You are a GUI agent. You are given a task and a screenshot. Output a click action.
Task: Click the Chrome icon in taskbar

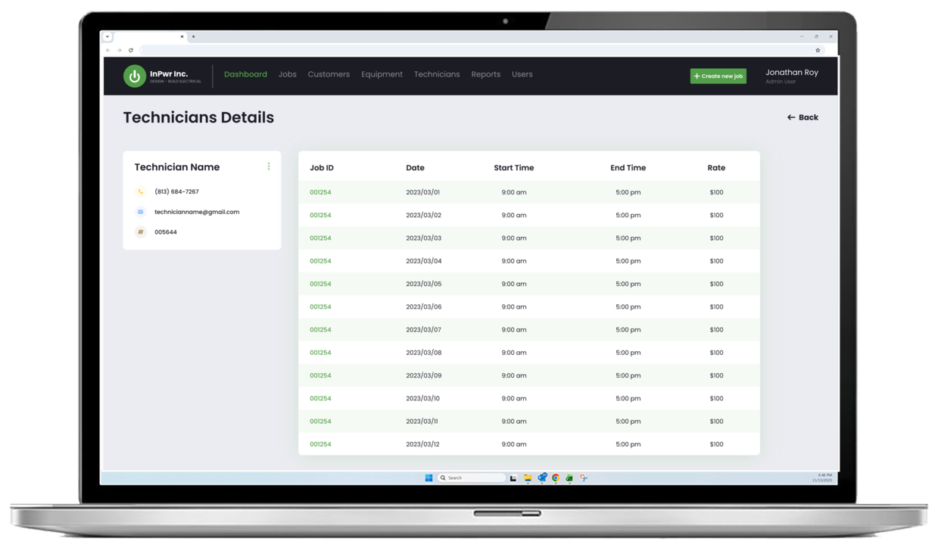[x=556, y=478]
